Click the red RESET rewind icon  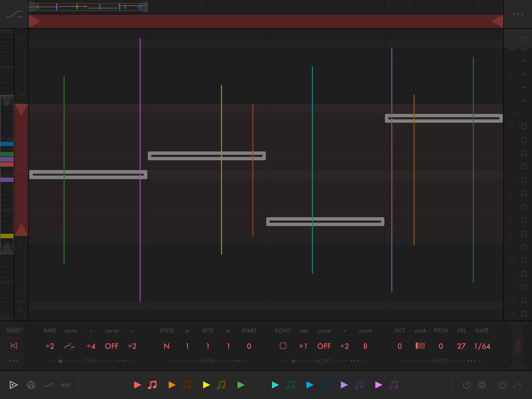click(14, 346)
